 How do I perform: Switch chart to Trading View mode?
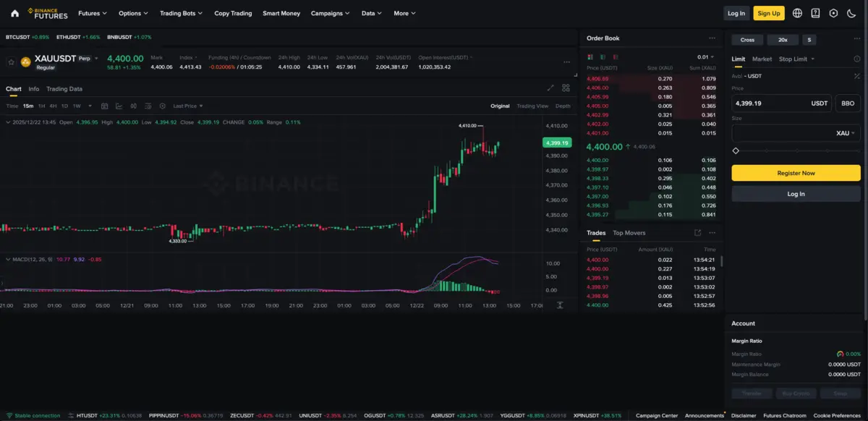[532, 106]
